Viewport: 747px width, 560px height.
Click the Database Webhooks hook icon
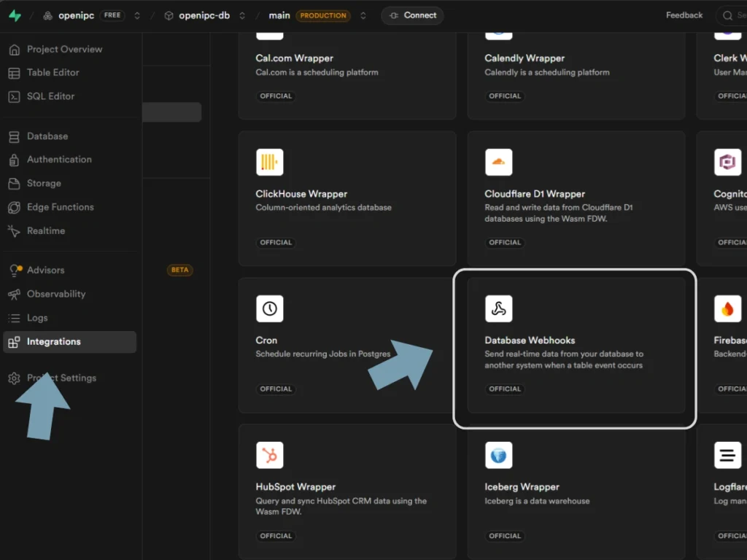tap(499, 308)
